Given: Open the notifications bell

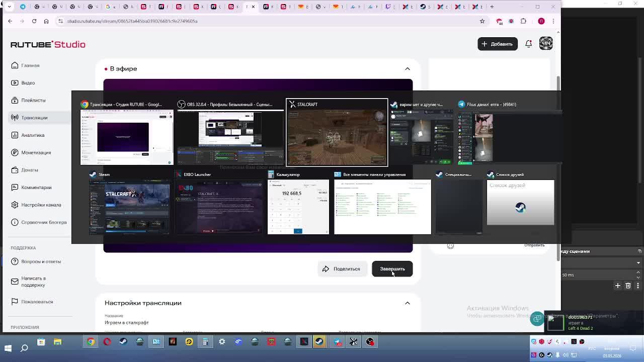Looking at the screenshot, I should 528,44.
